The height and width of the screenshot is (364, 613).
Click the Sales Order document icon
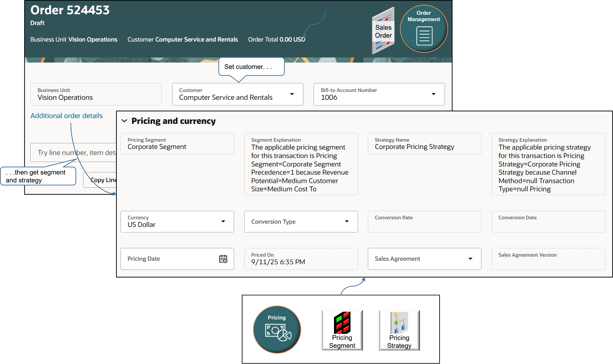click(383, 29)
